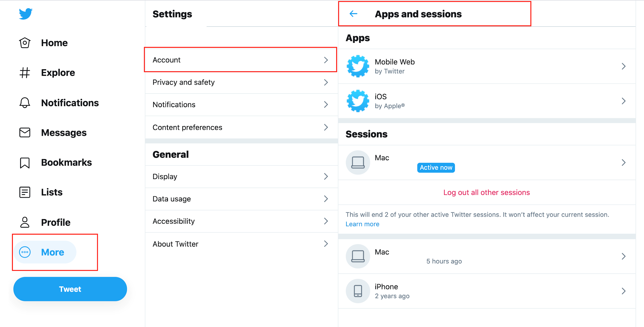Click the Twitter bird logo
The width and height of the screenshot is (644, 327).
[x=26, y=14]
